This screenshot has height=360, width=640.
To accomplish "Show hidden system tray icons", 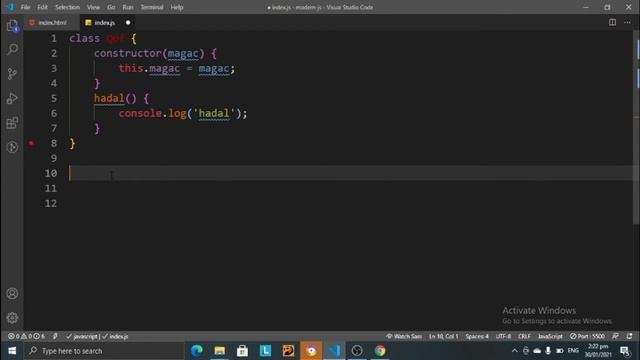I will [x=515, y=351].
